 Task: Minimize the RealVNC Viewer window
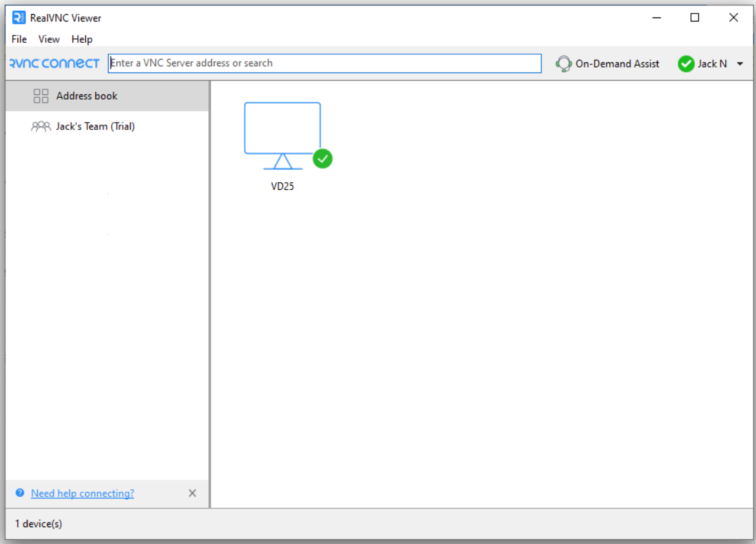[656, 18]
